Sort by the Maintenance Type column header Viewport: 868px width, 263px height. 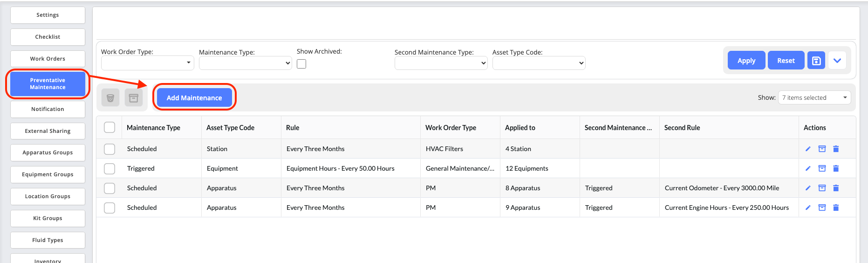coord(153,128)
